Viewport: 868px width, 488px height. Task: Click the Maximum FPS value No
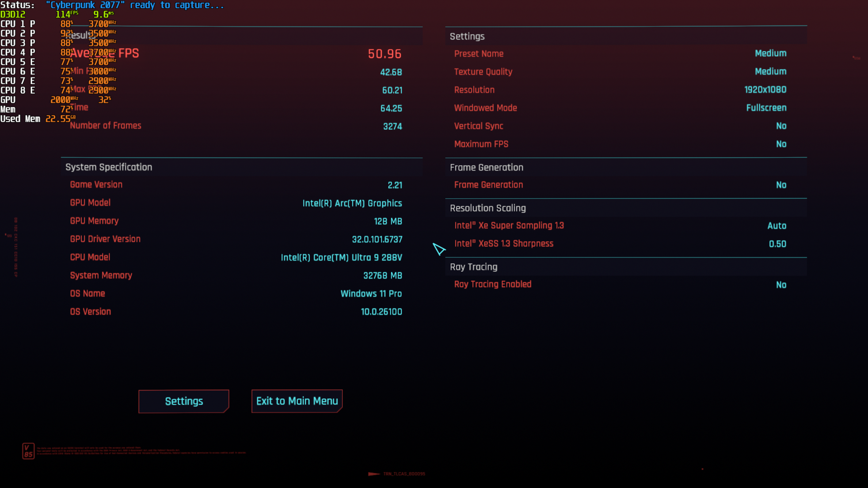pos(781,144)
